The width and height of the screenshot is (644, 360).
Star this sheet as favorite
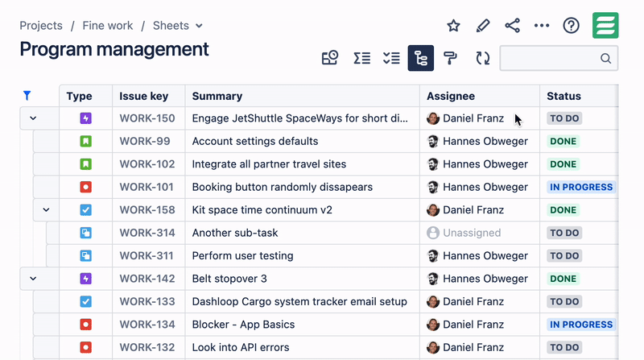[453, 26]
